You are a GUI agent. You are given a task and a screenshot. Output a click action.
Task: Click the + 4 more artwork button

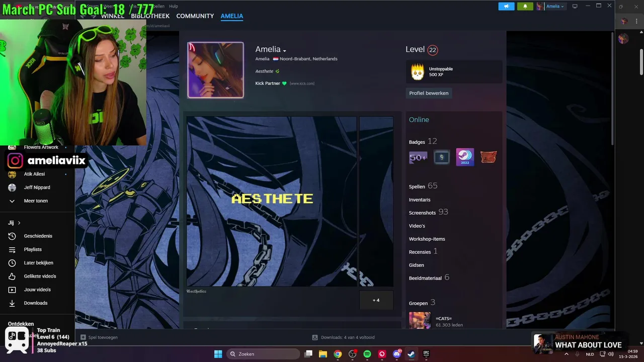point(376,300)
